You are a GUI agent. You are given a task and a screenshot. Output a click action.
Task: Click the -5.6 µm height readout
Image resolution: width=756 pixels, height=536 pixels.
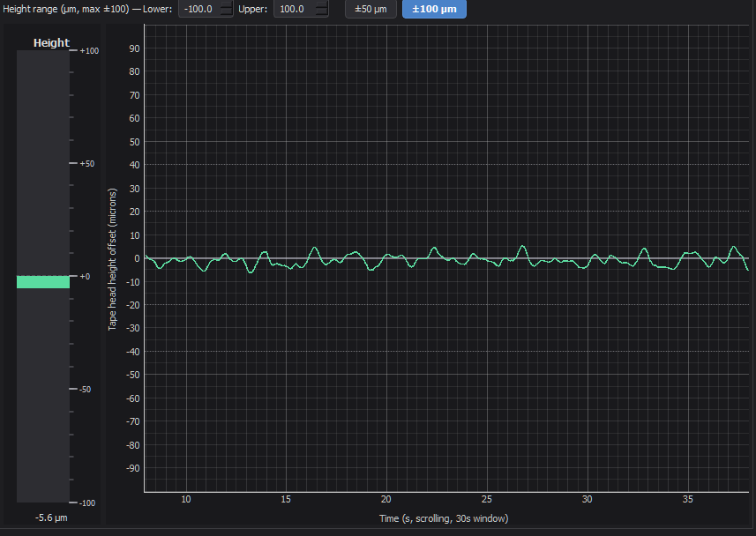tap(51, 517)
